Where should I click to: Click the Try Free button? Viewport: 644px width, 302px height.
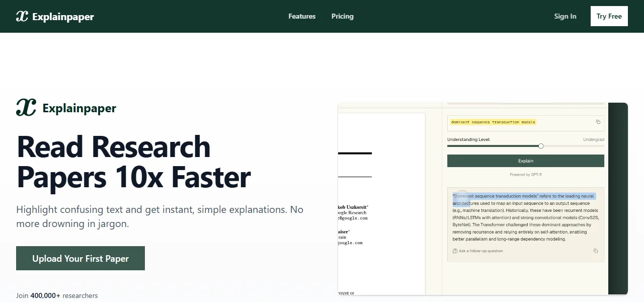(609, 16)
